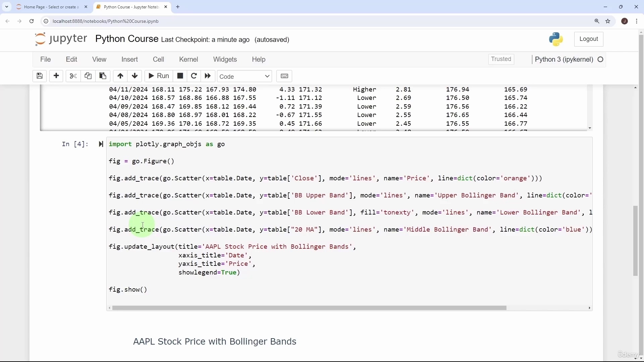Open the Chrome three-dot menu
This screenshot has width=644, height=362.
[637, 21]
